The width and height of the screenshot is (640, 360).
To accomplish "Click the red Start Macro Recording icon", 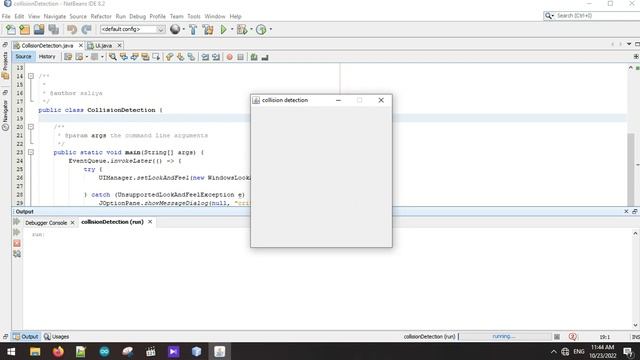I will coord(229,57).
